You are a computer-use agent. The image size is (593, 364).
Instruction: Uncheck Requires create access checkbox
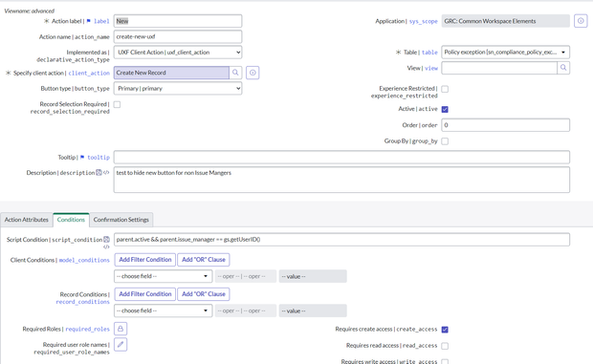(x=445, y=330)
